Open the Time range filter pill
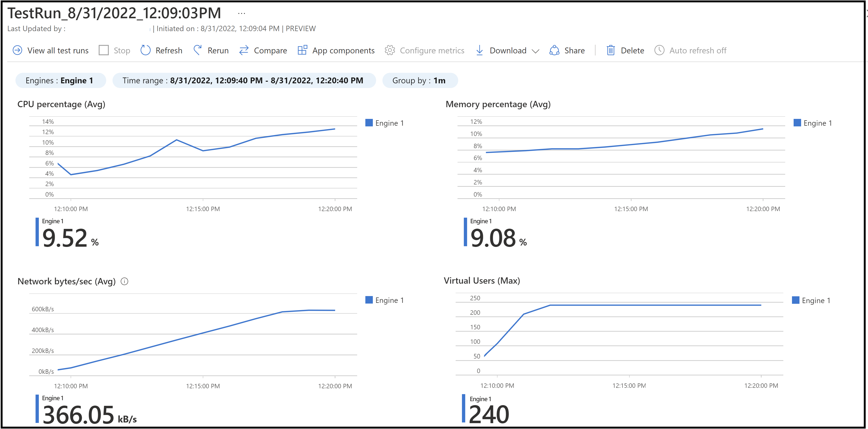Viewport: 868px width, 429px height. point(244,81)
